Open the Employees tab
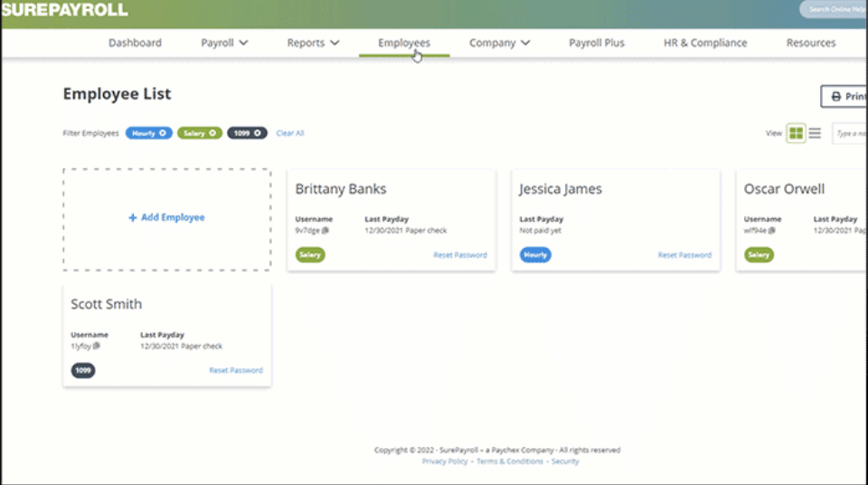This screenshot has height=485, width=868. (x=404, y=43)
